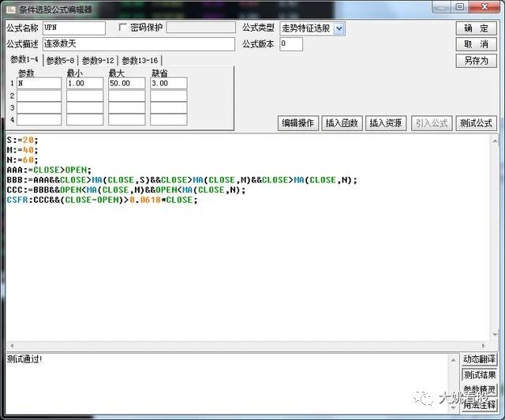Click the 公式名称 field containing UPN
This screenshot has width=505, height=420.
pos(74,28)
